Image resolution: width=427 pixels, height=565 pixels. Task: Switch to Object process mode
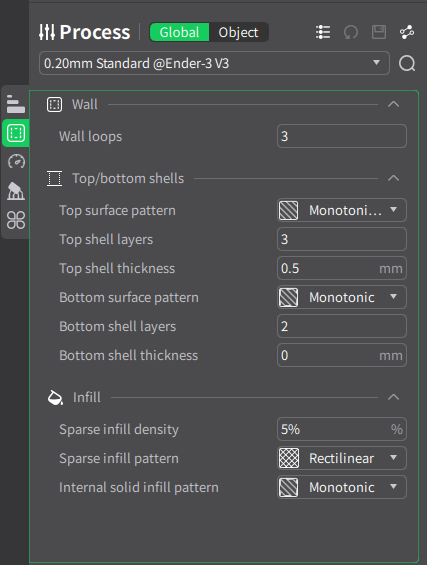(x=238, y=32)
